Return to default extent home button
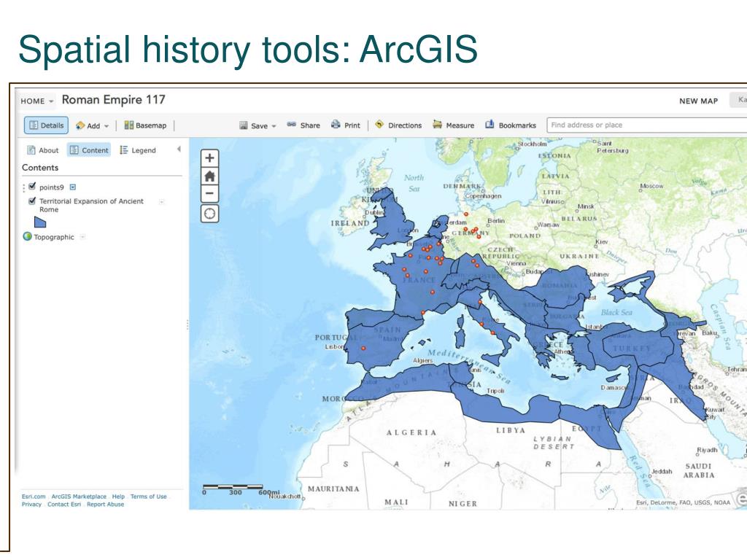Image resolution: width=747 pixels, height=560 pixels. [x=209, y=176]
